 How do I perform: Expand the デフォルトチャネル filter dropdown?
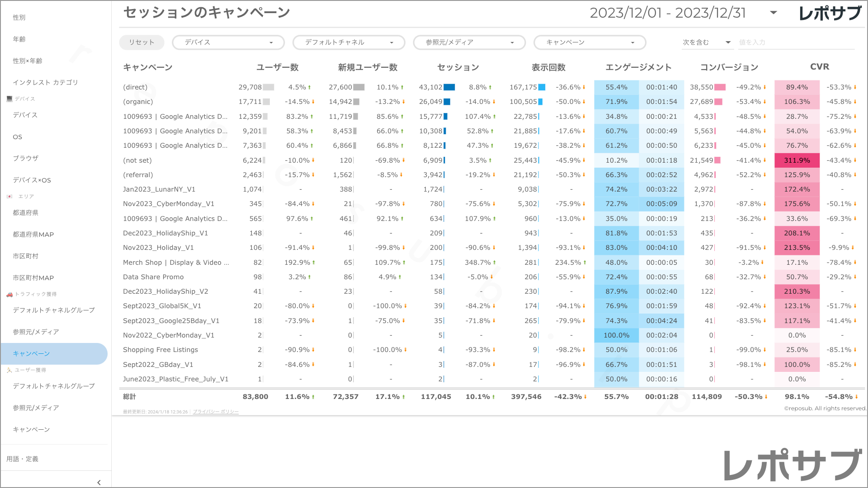coord(392,42)
